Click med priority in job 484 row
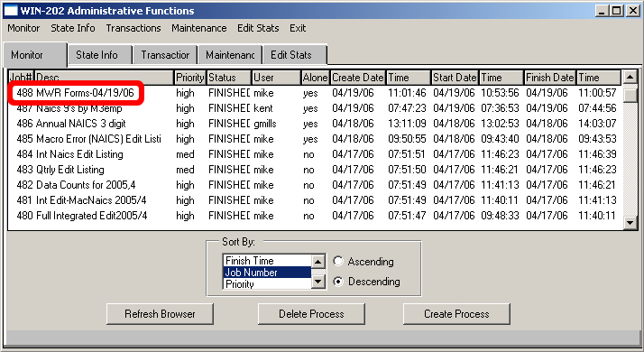This screenshot has width=644, height=352. pos(185,154)
